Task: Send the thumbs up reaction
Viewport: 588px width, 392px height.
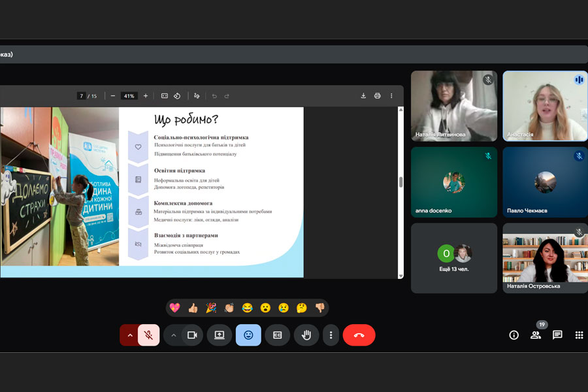Action: [x=193, y=308]
